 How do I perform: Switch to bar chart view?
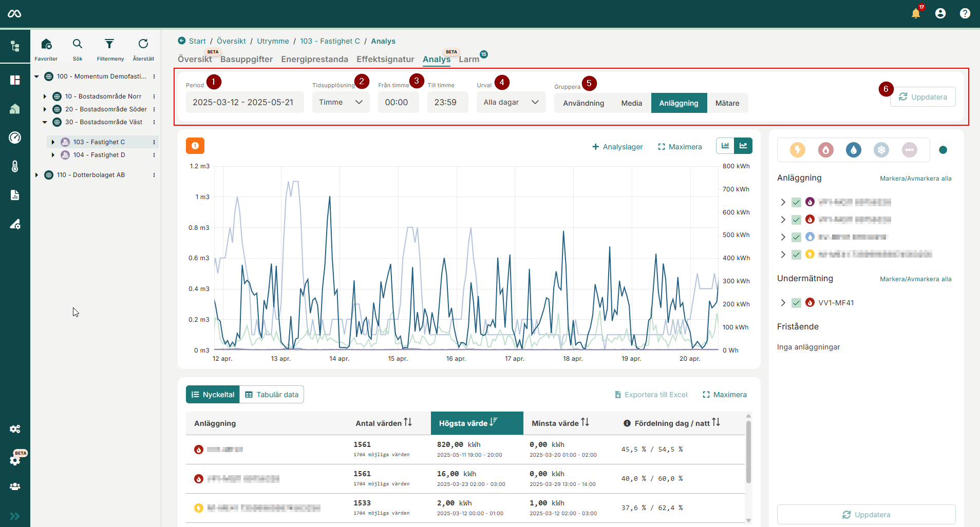coord(725,146)
